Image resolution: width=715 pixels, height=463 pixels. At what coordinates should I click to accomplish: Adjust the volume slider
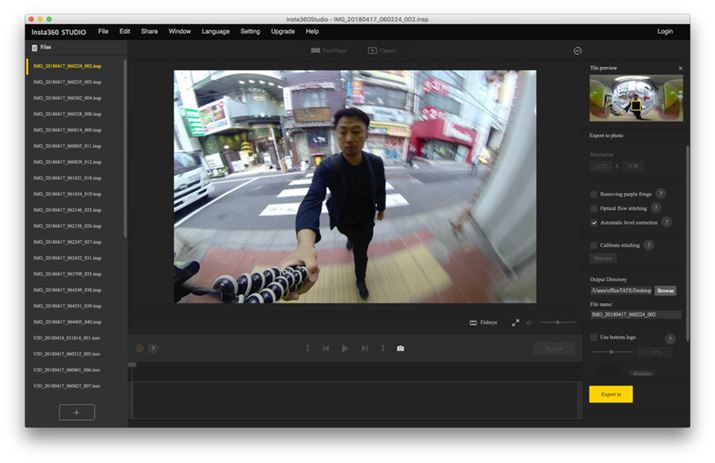(557, 323)
